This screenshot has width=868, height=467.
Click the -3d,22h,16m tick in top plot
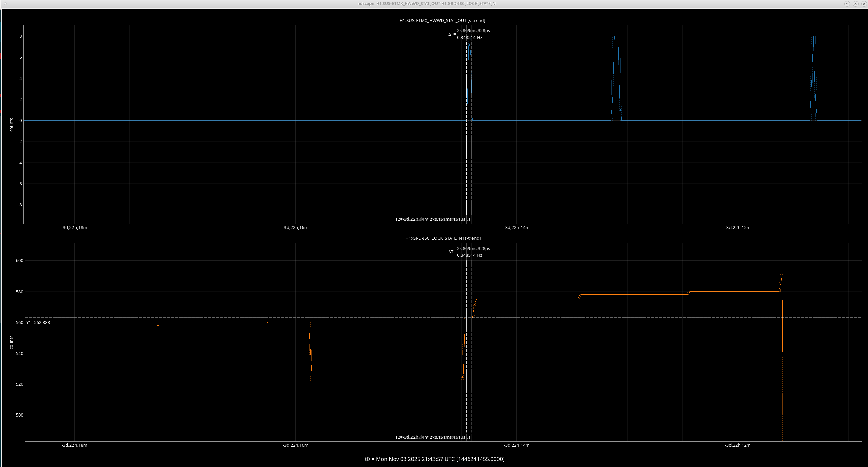click(x=295, y=228)
